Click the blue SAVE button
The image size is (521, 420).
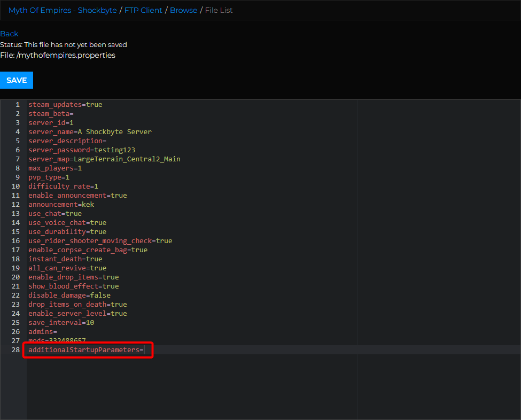tap(17, 80)
